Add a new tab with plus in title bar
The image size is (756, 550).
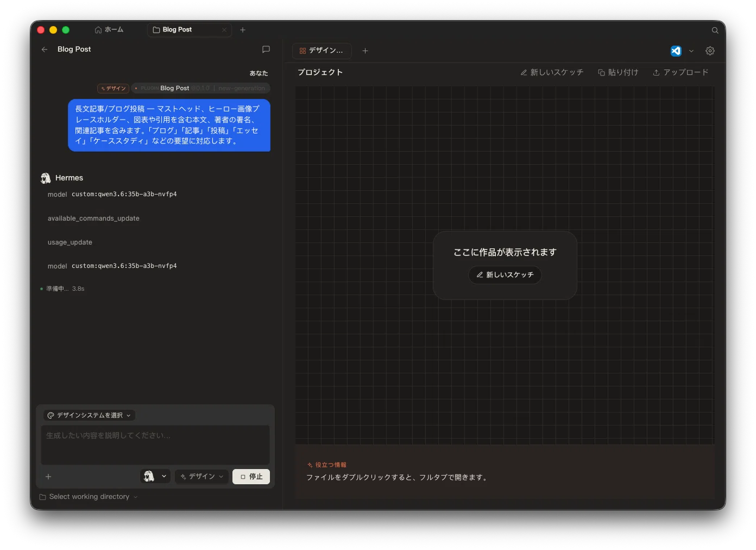243,30
